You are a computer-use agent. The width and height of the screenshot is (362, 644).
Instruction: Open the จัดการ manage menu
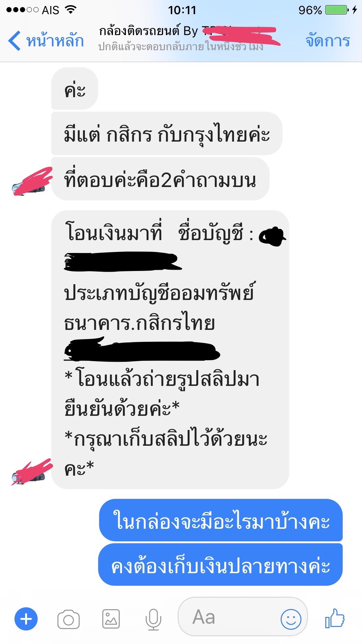328,41
